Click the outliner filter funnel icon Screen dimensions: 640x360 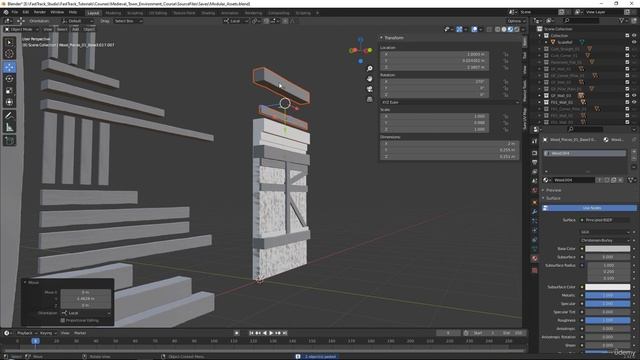[622, 20]
